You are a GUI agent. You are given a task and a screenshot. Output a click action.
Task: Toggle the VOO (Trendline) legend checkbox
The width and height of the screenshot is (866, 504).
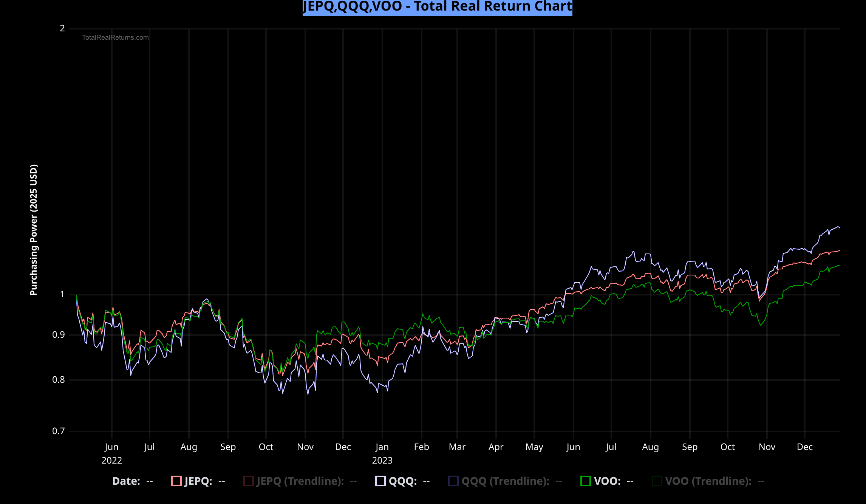pos(657,481)
